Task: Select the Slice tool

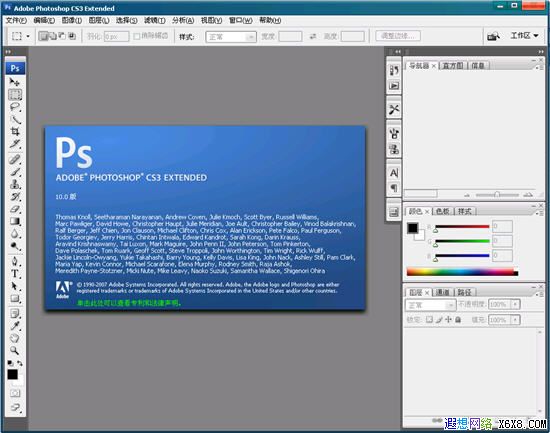Action: pyautogui.click(x=15, y=144)
